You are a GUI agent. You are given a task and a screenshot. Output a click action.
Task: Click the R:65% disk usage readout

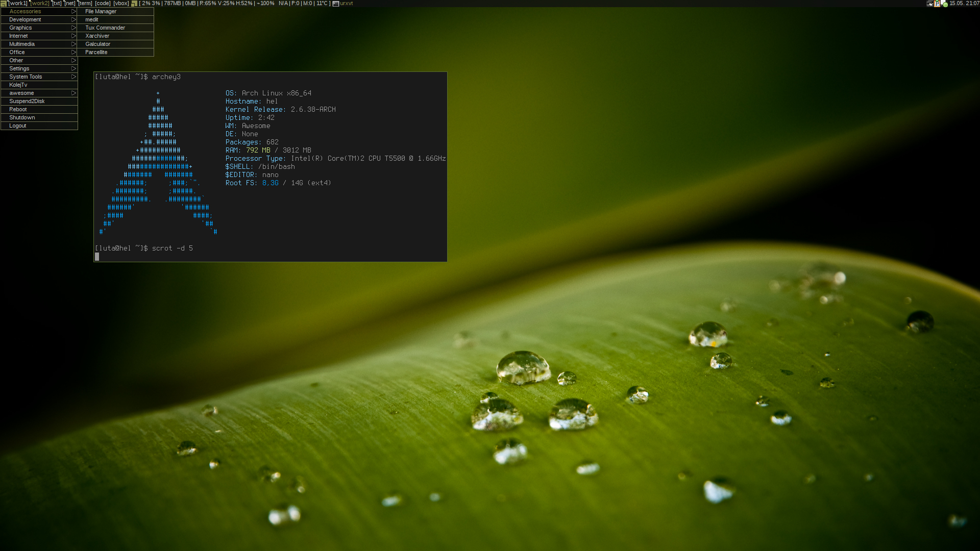[208, 4]
